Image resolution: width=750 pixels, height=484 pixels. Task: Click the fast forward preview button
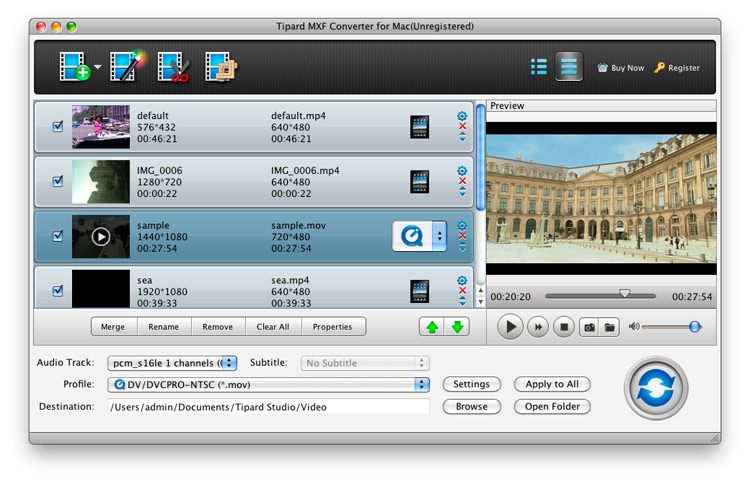538,327
